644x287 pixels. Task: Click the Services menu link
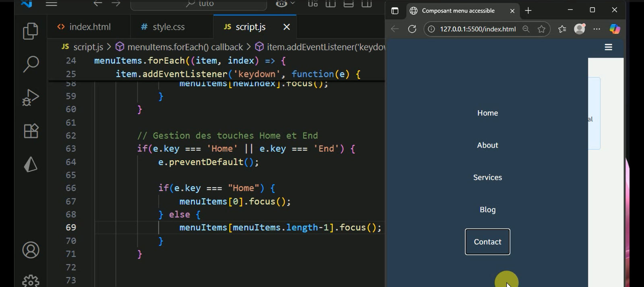pyautogui.click(x=487, y=178)
